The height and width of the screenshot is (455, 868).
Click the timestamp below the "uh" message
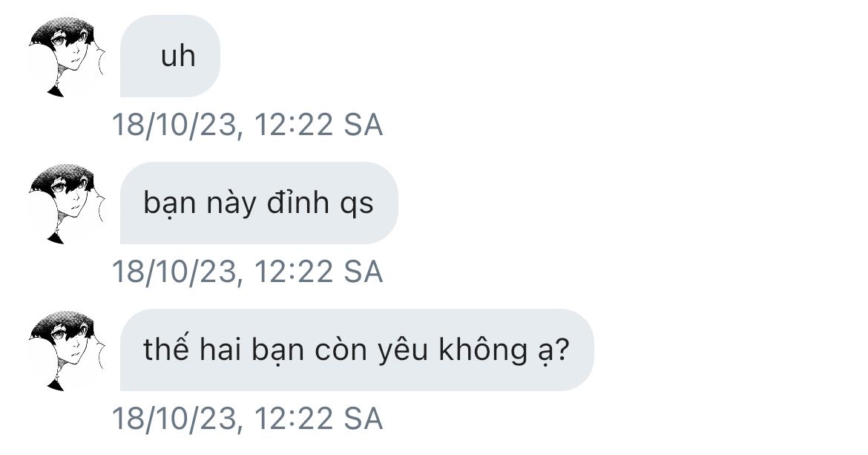tap(248, 125)
